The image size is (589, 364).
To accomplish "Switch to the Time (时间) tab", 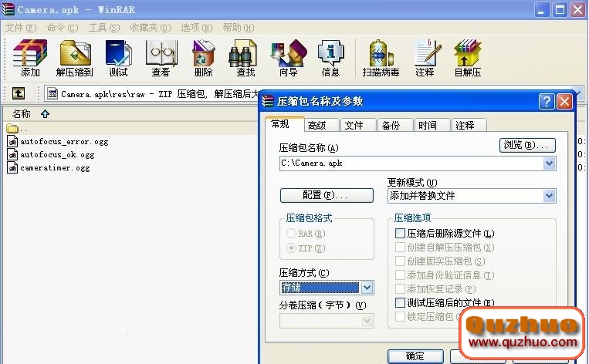I will point(432,126).
